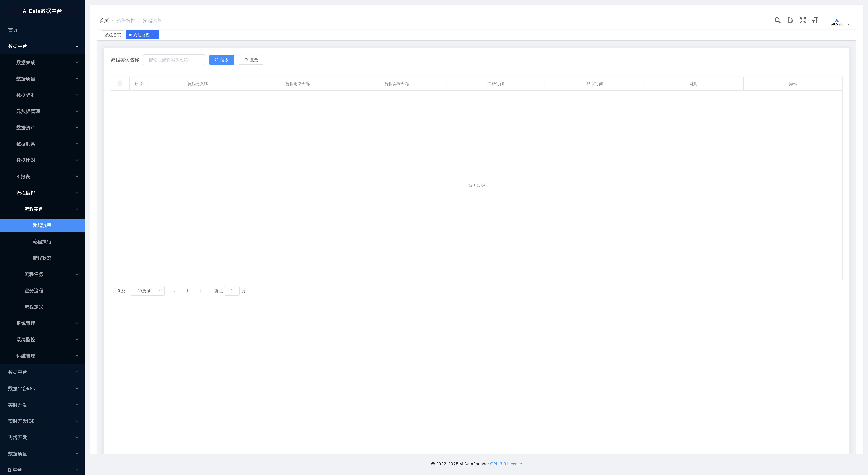Expand the 系统管理 submenu
Viewport: 868px width, 475px height.
pos(42,323)
